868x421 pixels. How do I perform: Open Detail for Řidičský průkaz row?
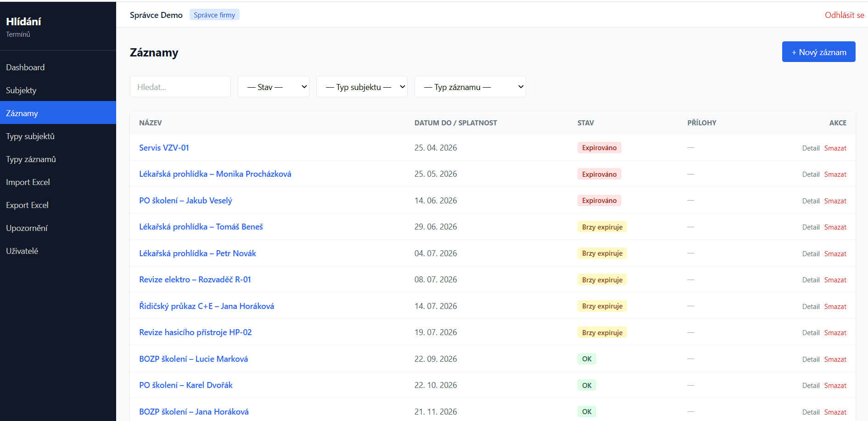(811, 307)
